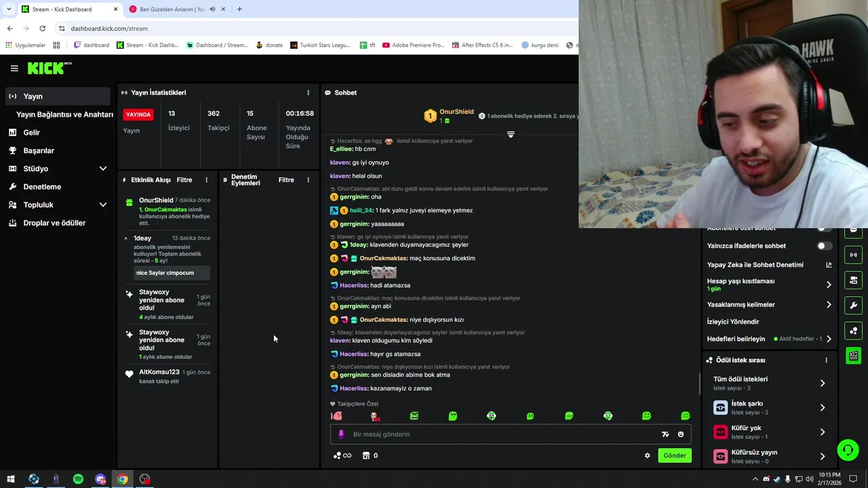Click username Hacerliss in last chat message
This screenshot has width=868, height=488.
click(353, 388)
